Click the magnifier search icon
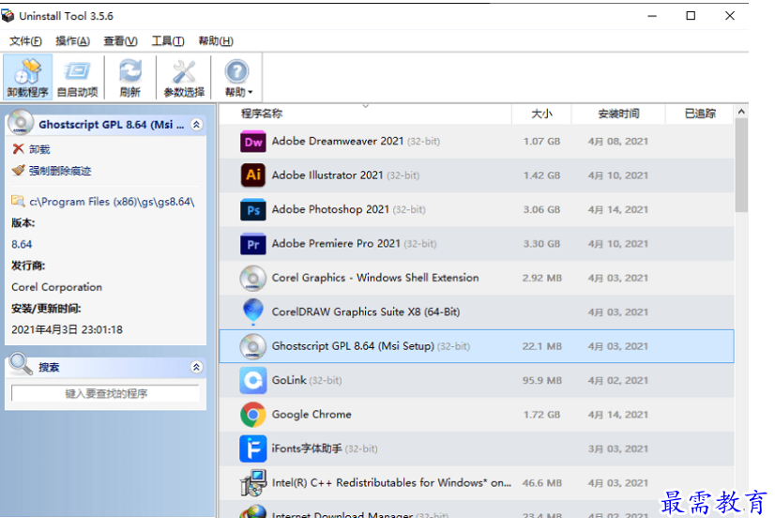Image resolution: width=775 pixels, height=532 pixels. click(21, 364)
